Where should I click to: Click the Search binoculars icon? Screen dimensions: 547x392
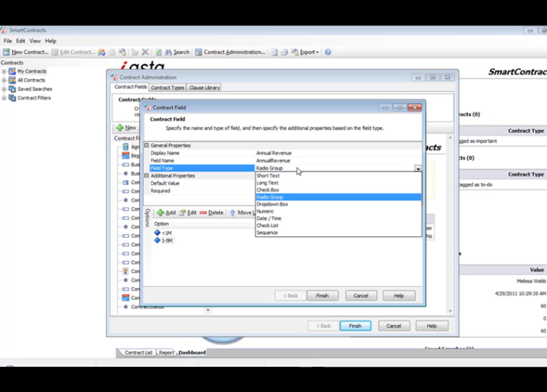click(x=168, y=52)
